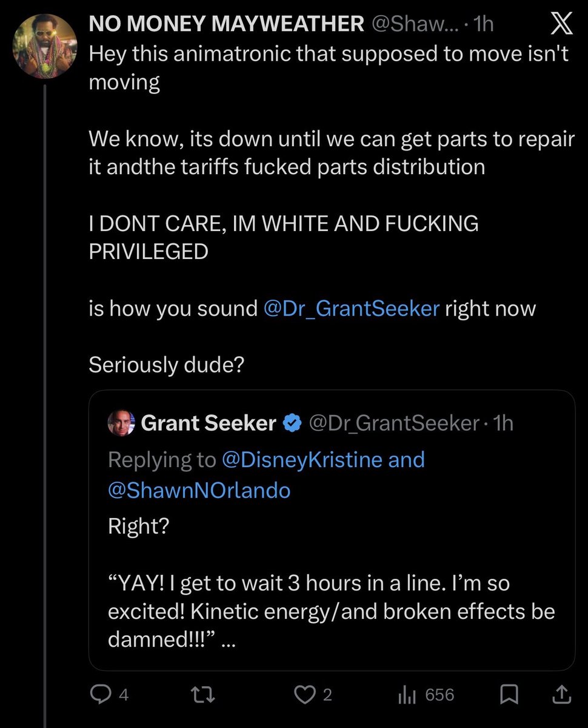Open Grant Seeker display name

[209, 423]
